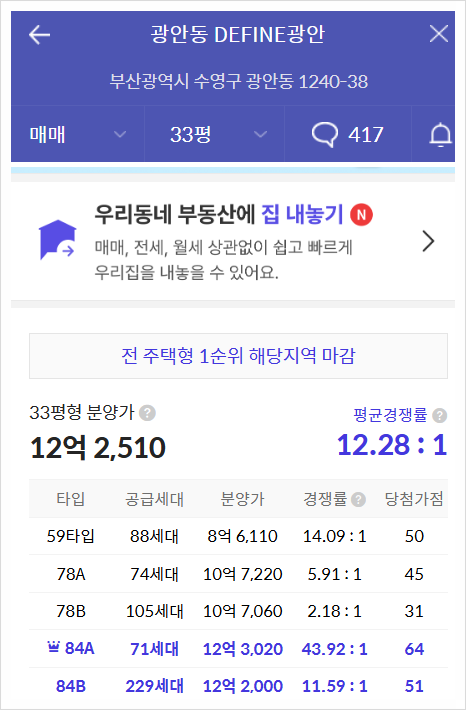Open the 매매 transaction type dropdown
466x710 pixels.
pyautogui.click(x=77, y=134)
